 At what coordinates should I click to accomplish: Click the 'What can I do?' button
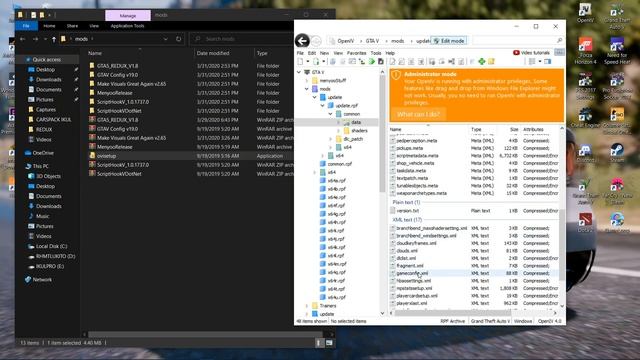coord(418,114)
